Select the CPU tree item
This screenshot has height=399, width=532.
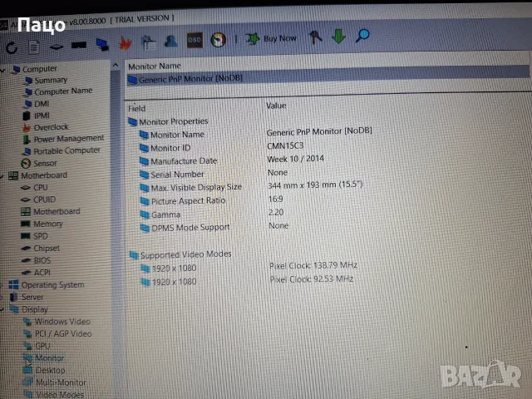coord(41,188)
